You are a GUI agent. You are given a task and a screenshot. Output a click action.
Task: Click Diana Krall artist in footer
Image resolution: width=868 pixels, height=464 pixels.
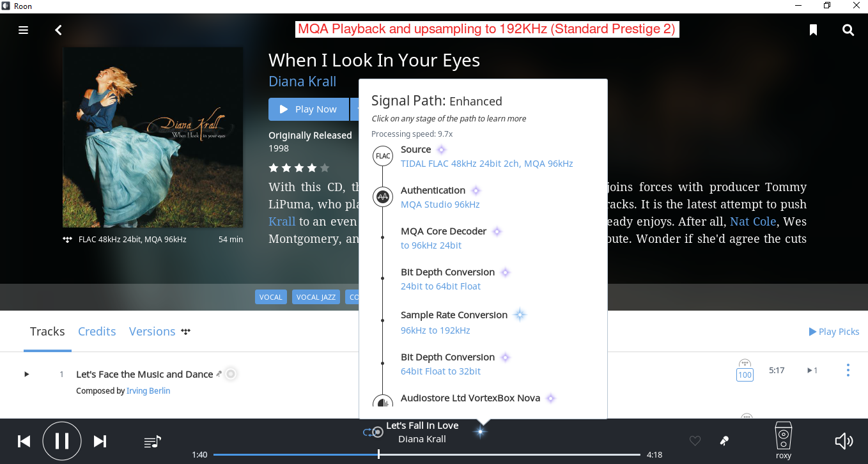pos(422,439)
